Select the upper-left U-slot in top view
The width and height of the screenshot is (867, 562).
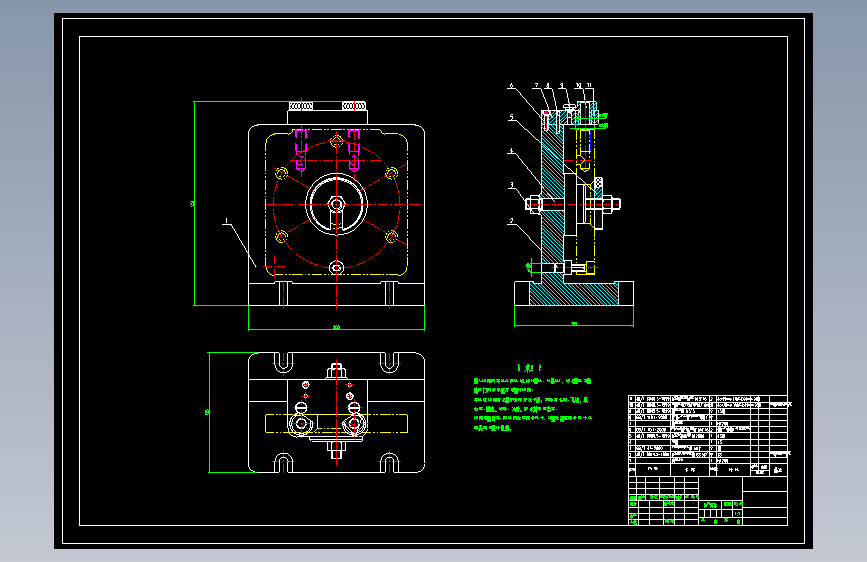point(283,362)
